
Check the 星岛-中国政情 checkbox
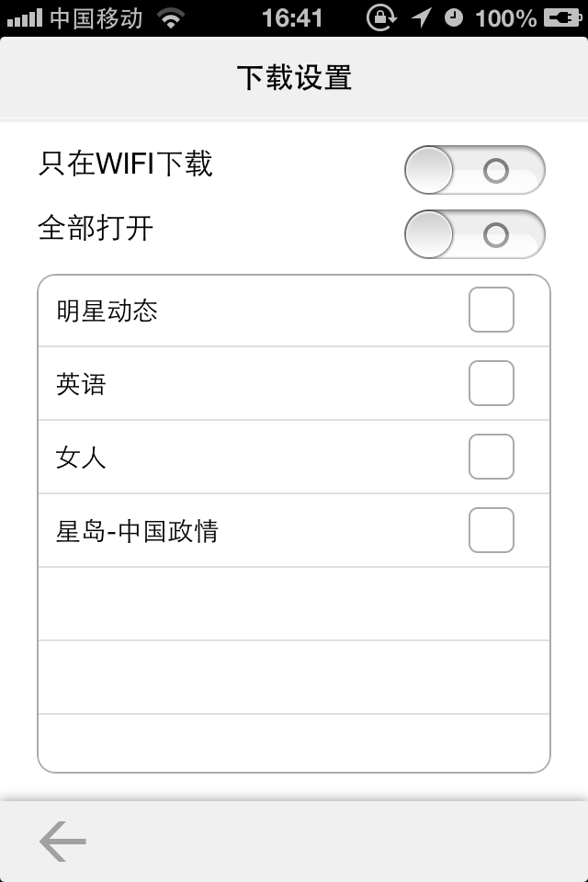pyautogui.click(x=492, y=530)
